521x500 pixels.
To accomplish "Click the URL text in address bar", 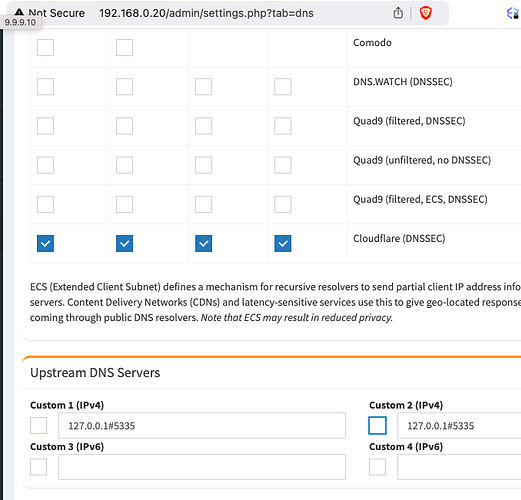I will click(206, 13).
